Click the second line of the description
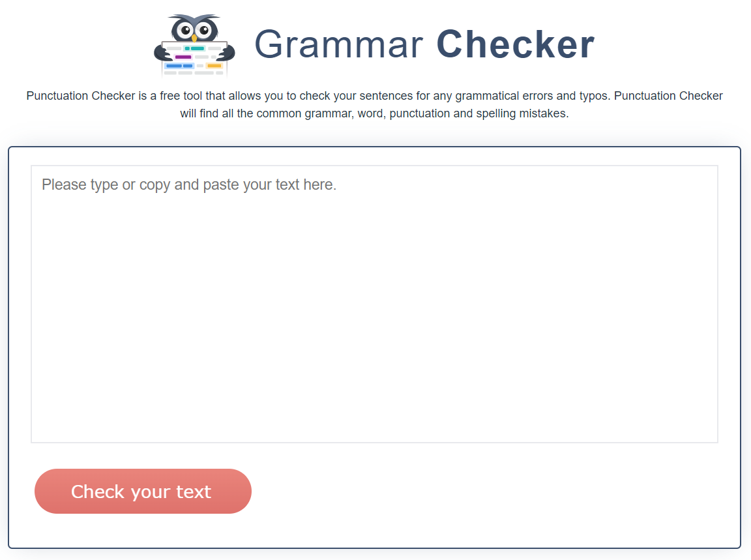 [x=375, y=113]
